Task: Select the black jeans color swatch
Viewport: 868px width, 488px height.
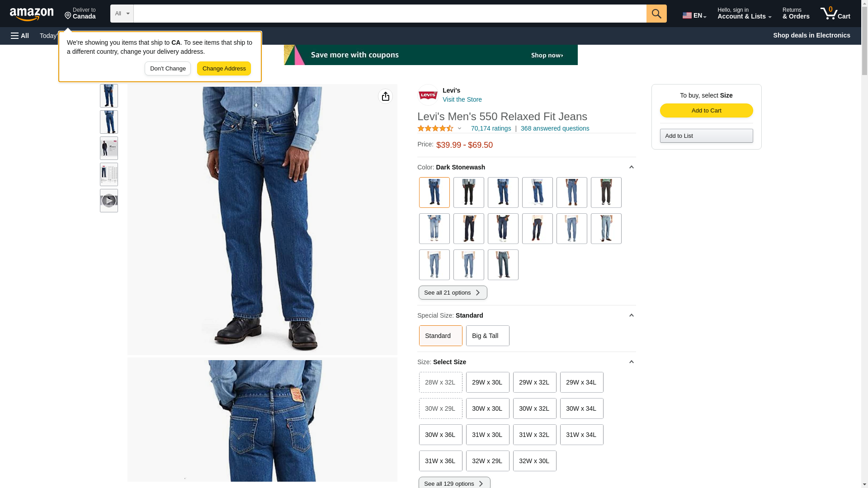Action: 468,192
